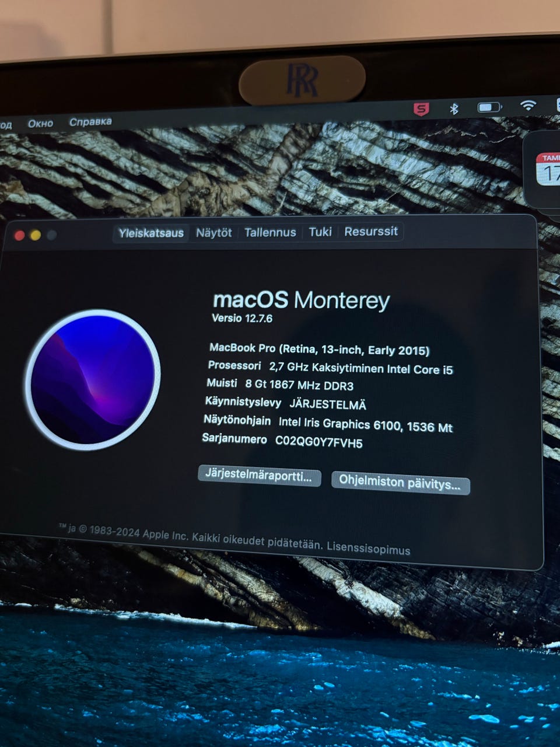Screen dimensions: 560x747
Task: Click the macOS Monterey logo image
Action: point(92,380)
